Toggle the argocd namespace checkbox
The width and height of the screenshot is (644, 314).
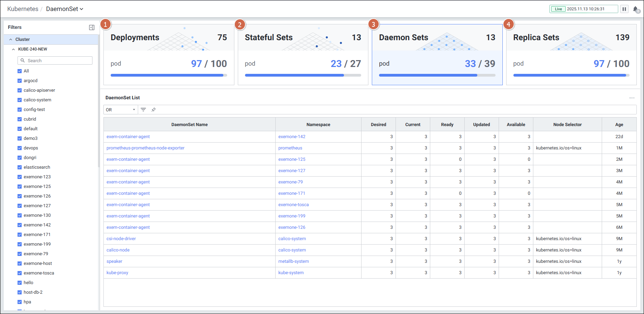(20, 81)
